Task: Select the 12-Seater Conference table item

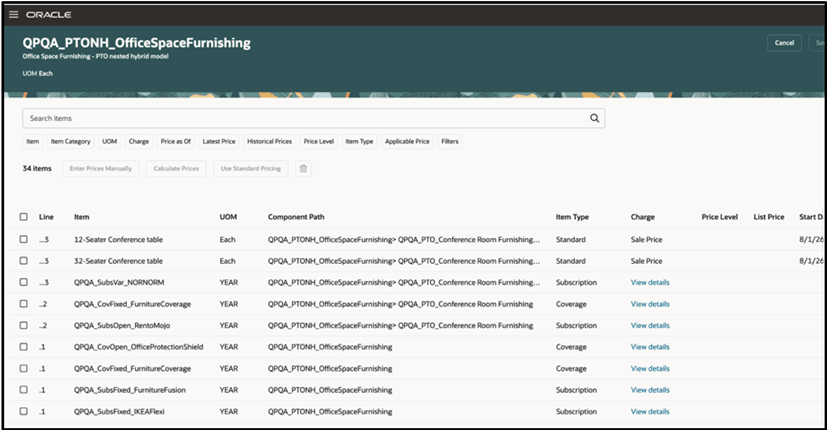Action: [x=118, y=240]
